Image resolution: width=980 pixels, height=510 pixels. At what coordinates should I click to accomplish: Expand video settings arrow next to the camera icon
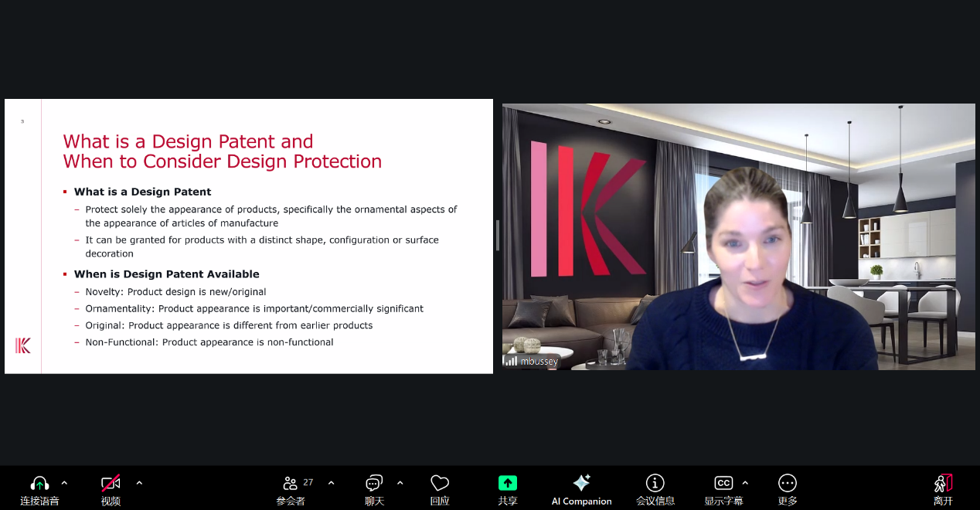[x=139, y=483]
